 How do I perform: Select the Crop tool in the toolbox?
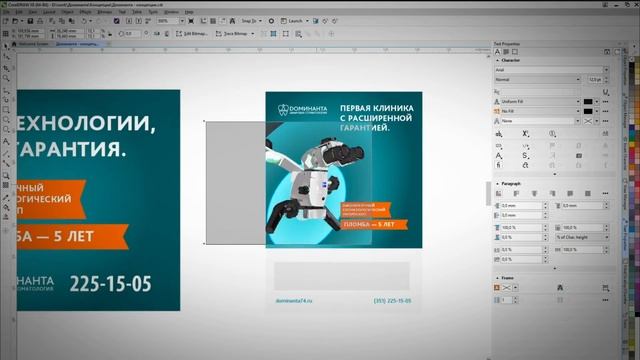pyautogui.click(x=6, y=68)
